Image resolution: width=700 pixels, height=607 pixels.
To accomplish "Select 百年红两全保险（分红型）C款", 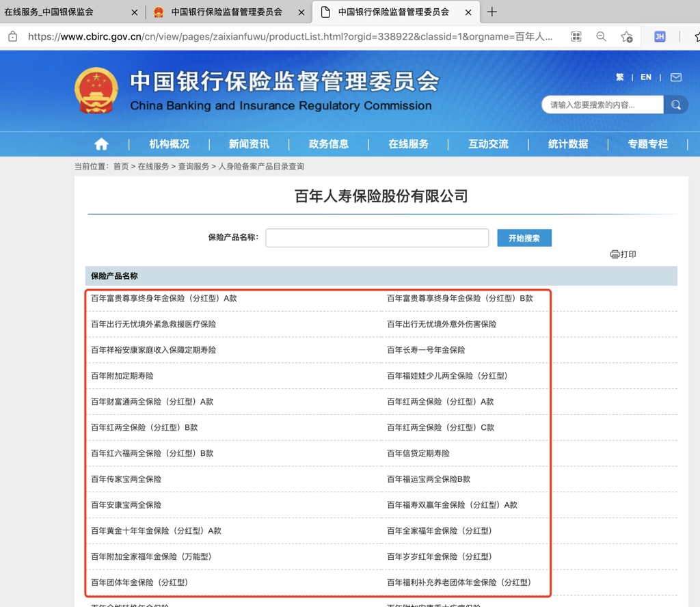I will [441, 428].
